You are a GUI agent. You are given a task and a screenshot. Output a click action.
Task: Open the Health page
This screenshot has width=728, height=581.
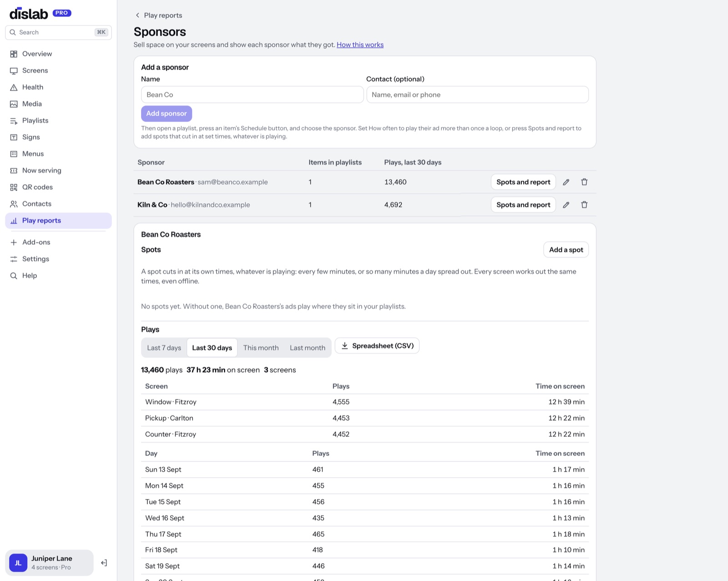[x=58, y=87]
